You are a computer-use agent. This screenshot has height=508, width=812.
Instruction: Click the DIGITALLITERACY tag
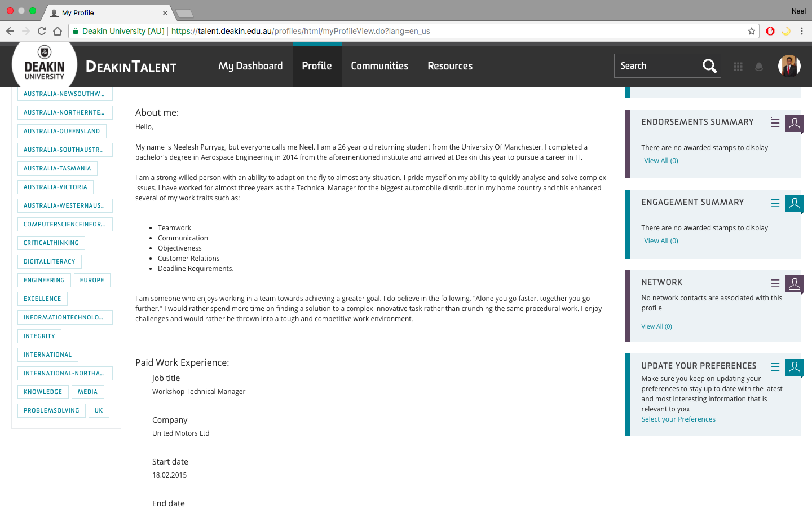pos(50,261)
